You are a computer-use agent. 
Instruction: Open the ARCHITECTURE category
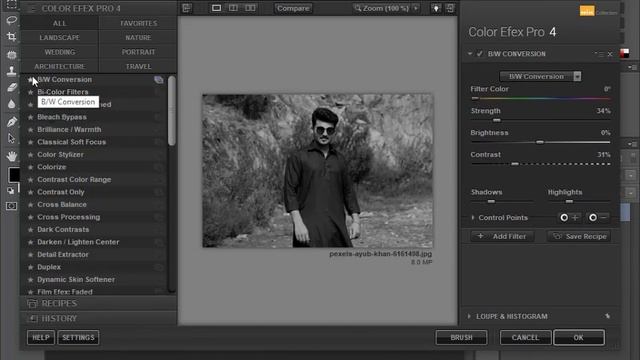tap(60, 67)
